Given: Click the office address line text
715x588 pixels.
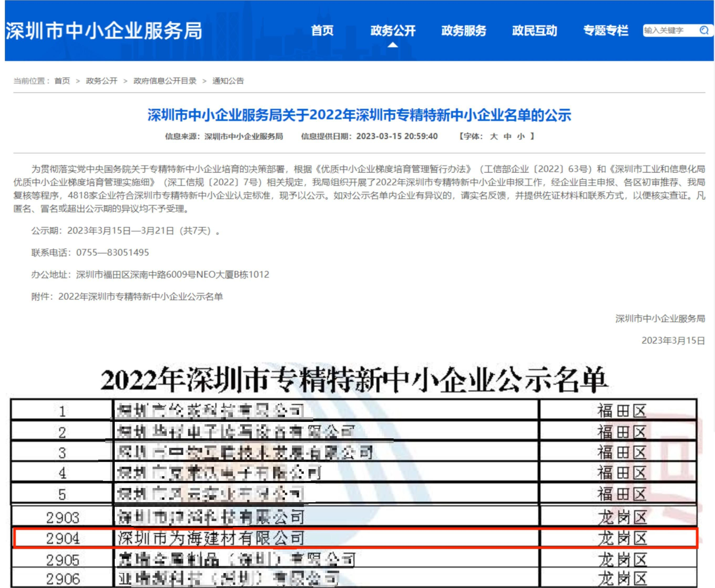Looking at the screenshot, I should [150, 274].
